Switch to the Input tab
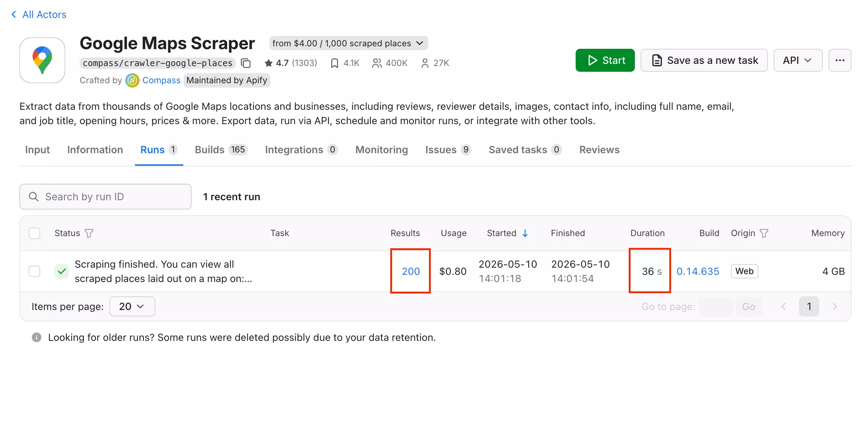 pos(37,150)
